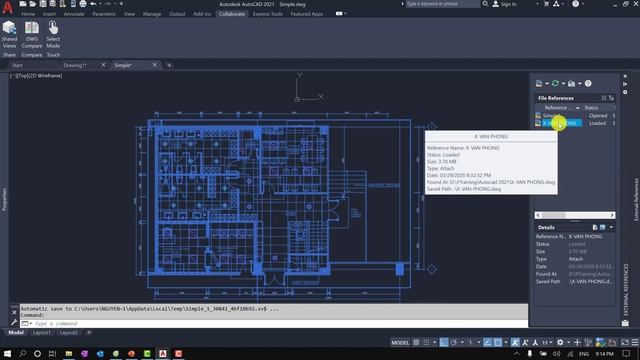Open the Express Tools ribbon tab
640x360 pixels.
tap(267, 14)
